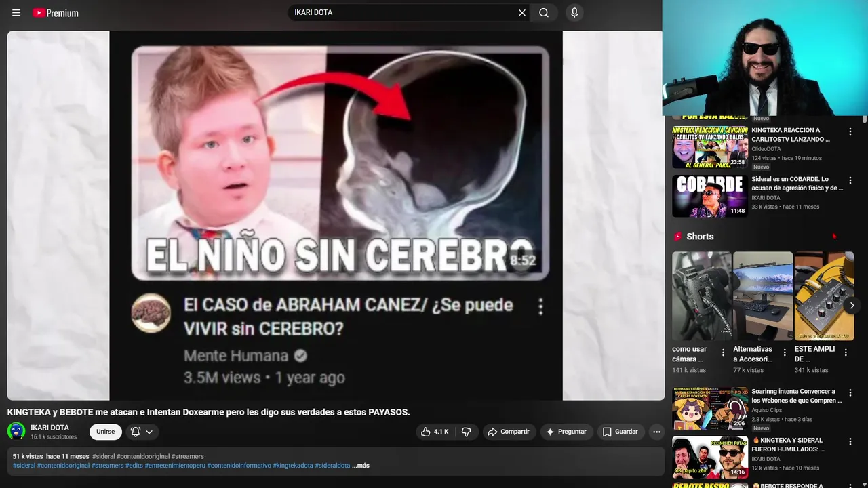Open options for KINGTEKA REACCION video
The height and width of the screenshot is (488, 868).
click(x=850, y=131)
